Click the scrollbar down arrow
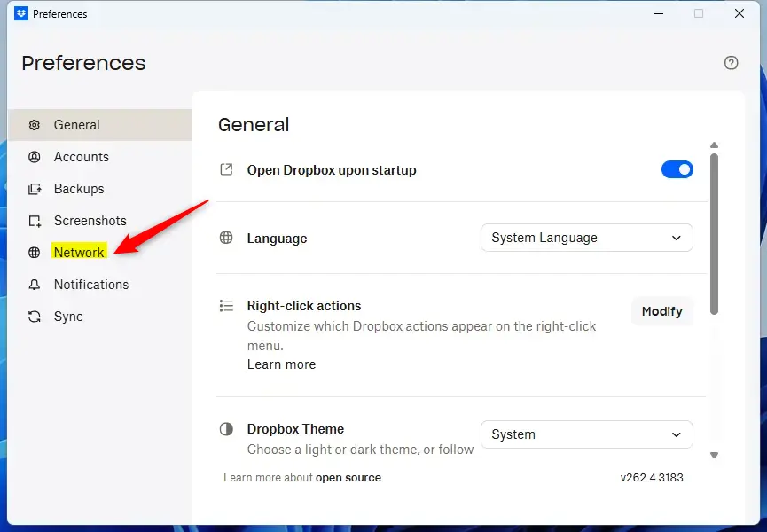This screenshot has width=767, height=532. [714, 455]
